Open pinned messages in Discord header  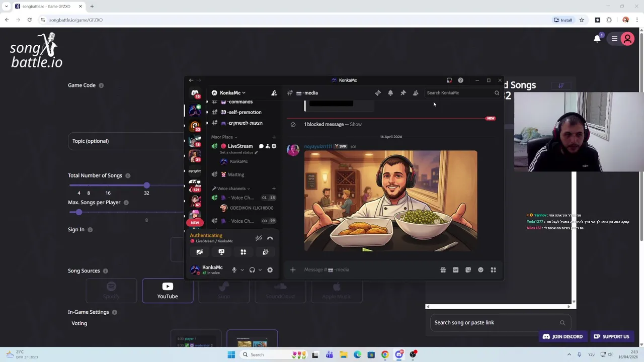click(403, 93)
